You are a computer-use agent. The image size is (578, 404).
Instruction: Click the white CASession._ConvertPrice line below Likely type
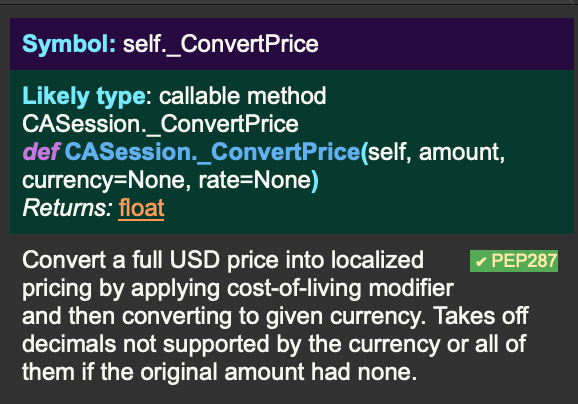(160, 124)
